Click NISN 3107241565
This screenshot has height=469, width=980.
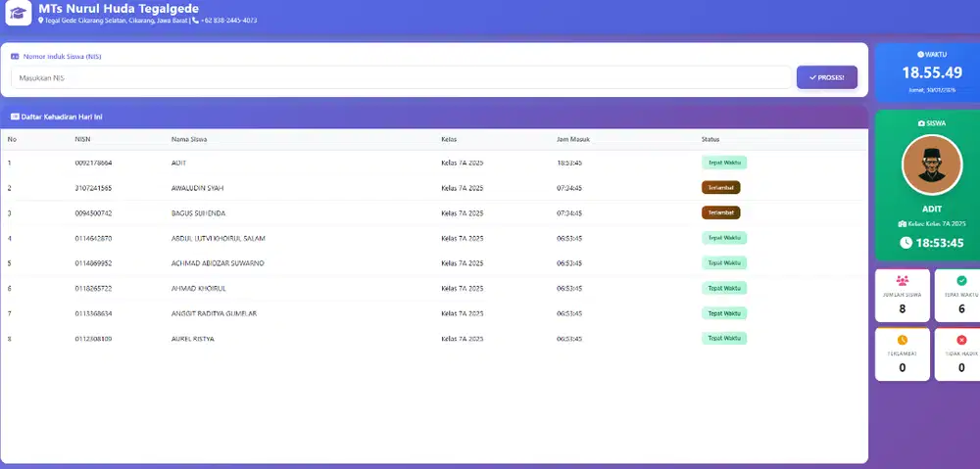pos(94,188)
